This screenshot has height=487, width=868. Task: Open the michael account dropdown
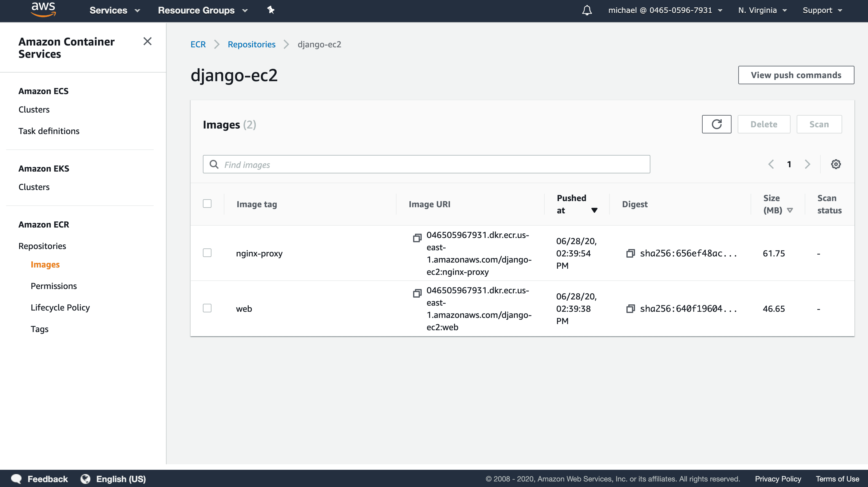pos(665,10)
